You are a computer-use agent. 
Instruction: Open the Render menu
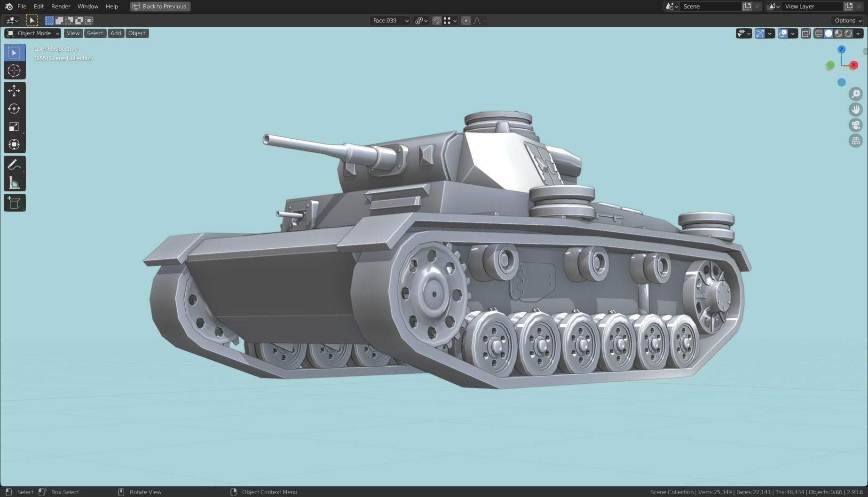pos(61,6)
